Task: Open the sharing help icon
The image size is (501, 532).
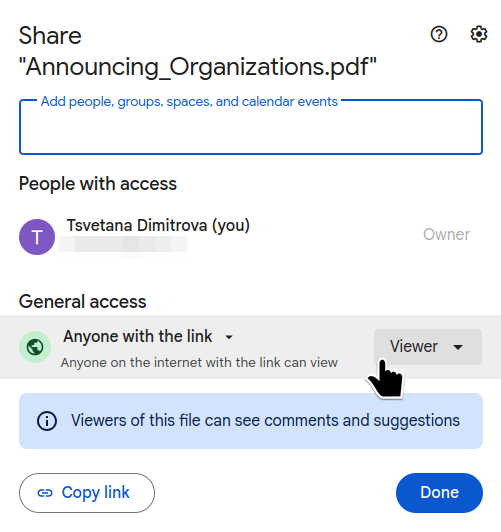Action: click(439, 34)
